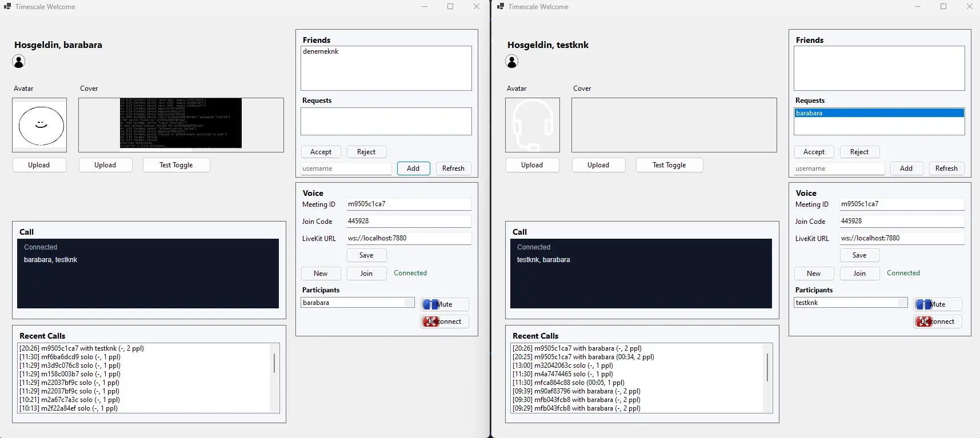Click the red Disconnect icon in barabara's window
This screenshot has width=980, height=438.
[430, 322]
